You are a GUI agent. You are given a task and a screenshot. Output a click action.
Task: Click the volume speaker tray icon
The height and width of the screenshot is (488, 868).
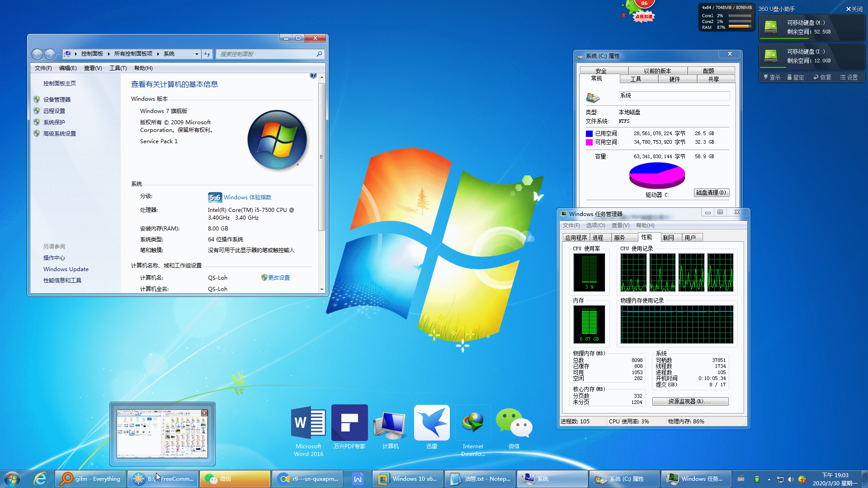[791, 479]
